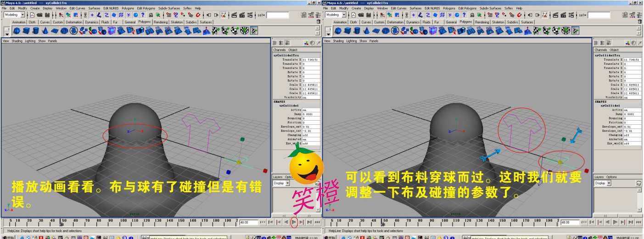Viewport: 644px width, 239px height.
Task: Toggle snap to view planes, left window
Action: (x=191, y=15)
